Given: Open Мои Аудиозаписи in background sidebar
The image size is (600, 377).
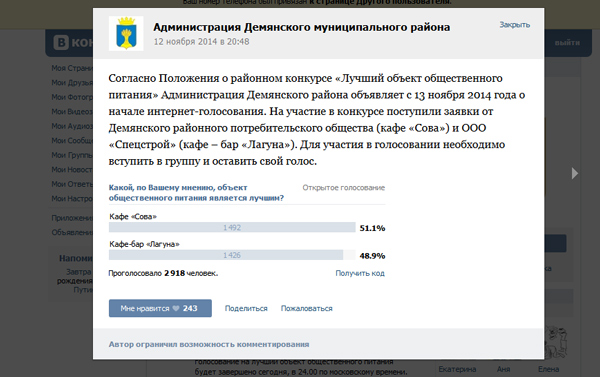Looking at the screenshot, I should point(72,126).
